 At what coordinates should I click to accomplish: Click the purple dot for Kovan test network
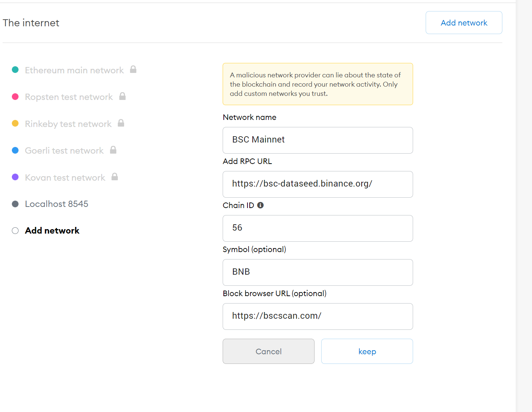point(15,177)
